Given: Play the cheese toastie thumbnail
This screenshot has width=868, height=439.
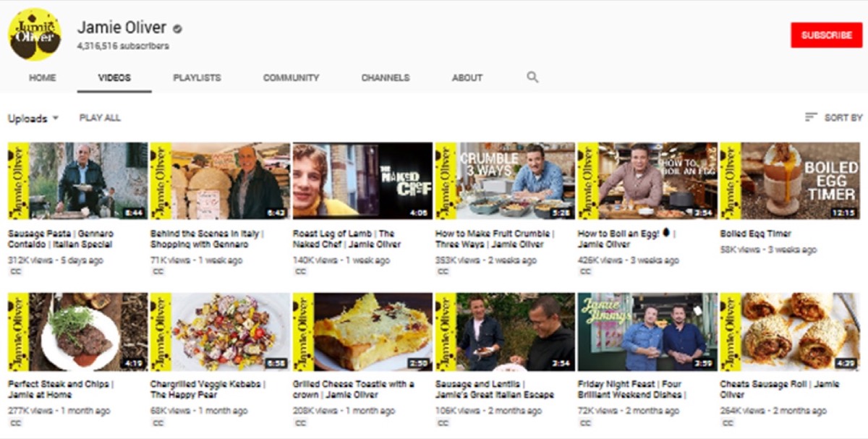Looking at the screenshot, I should click(x=362, y=331).
